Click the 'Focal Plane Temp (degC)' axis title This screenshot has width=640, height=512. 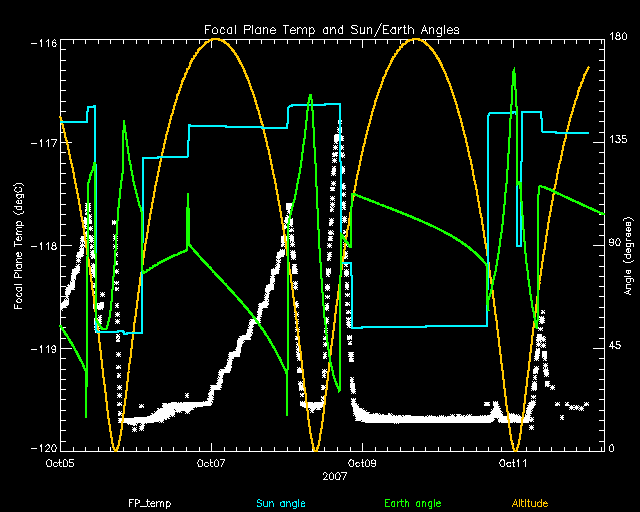click(x=19, y=243)
